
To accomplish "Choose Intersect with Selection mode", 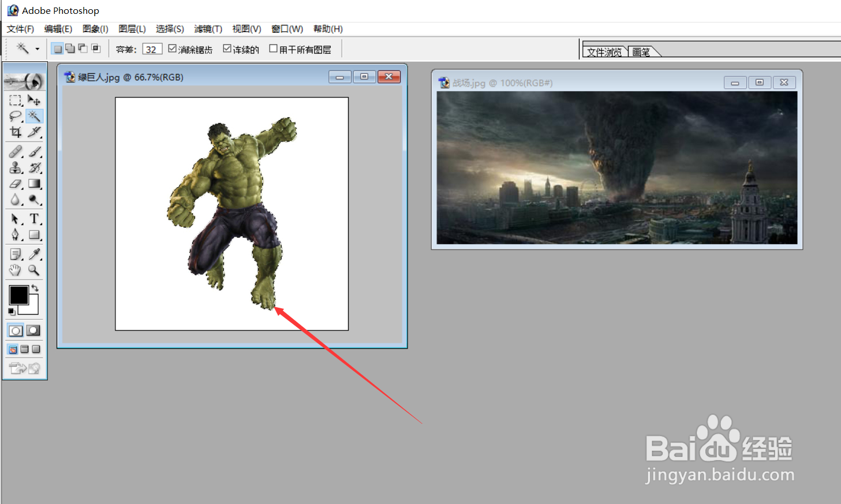I will pyautogui.click(x=96, y=49).
